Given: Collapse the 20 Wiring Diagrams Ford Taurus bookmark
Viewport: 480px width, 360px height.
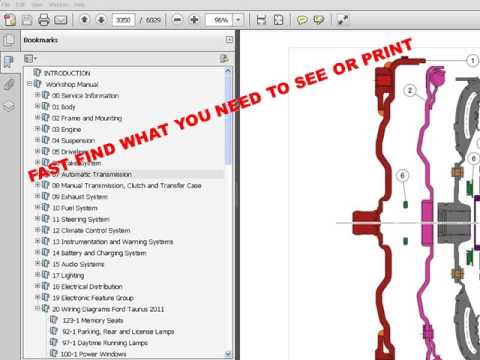Looking at the screenshot, I should click(x=38, y=308).
